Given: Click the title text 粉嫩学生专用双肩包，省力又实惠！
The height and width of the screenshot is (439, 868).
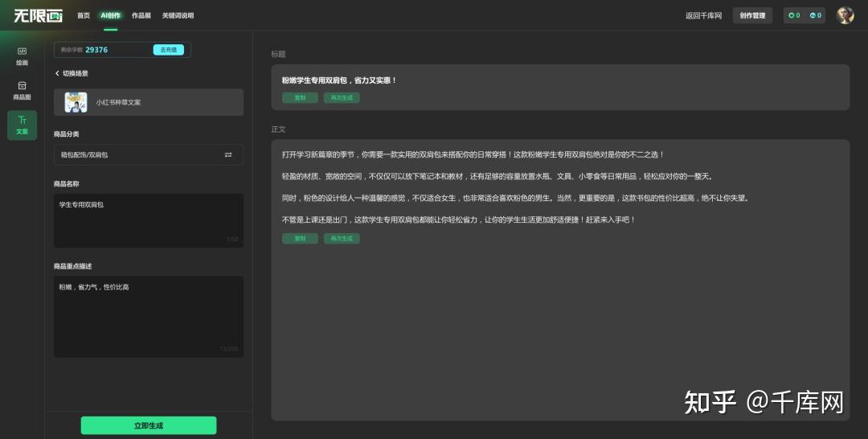Looking at the screenshot, I should point(339,80).
